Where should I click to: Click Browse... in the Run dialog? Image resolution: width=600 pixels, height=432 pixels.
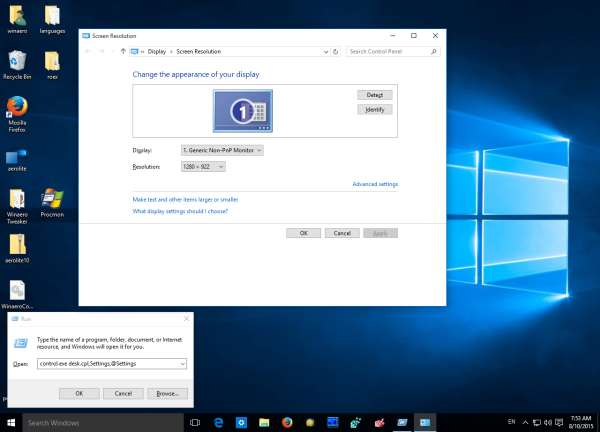(x=168, y=393)
